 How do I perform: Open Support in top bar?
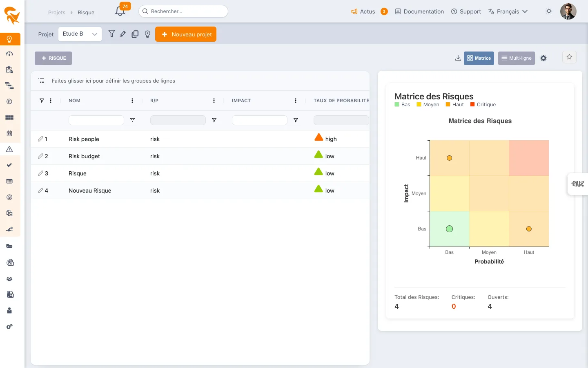466,11
